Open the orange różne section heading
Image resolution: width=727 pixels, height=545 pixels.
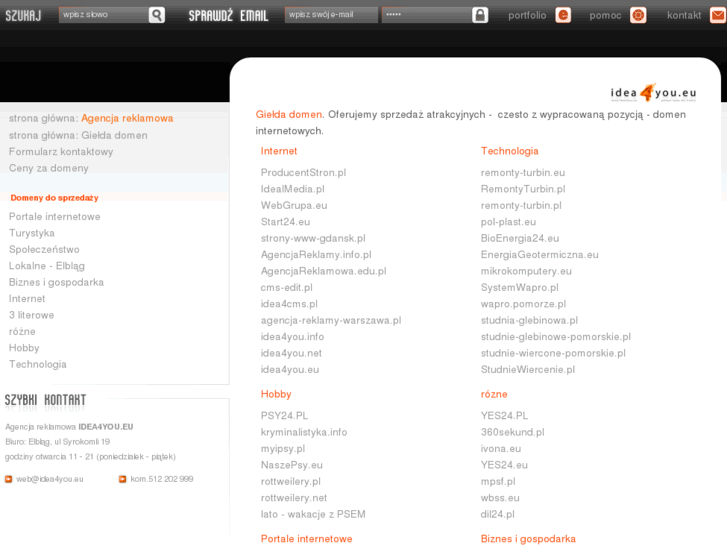[494, 394]
